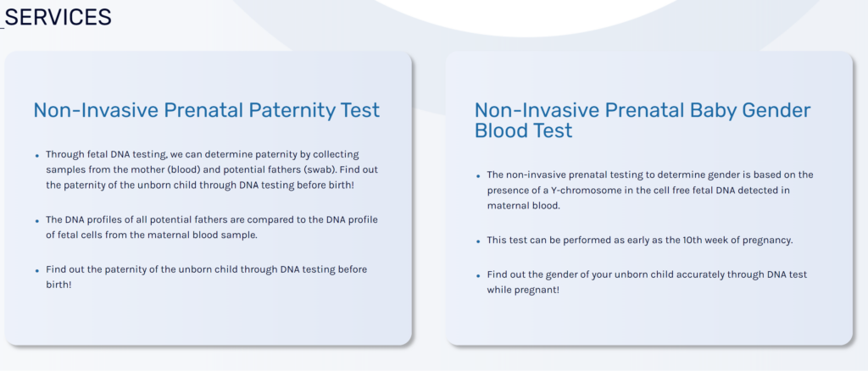
Task: Click the text 'while pregnant!' in gender card
Action: pyautogui.click(x=523, y=289)
